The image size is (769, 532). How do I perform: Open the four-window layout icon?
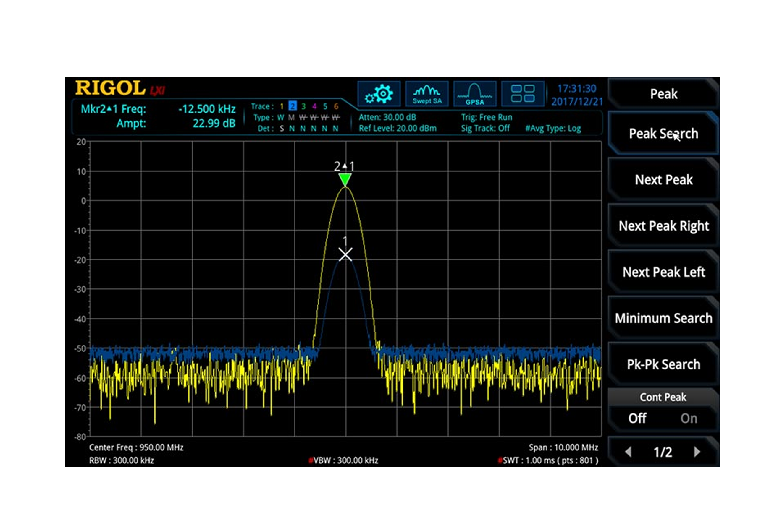point(522,94)
